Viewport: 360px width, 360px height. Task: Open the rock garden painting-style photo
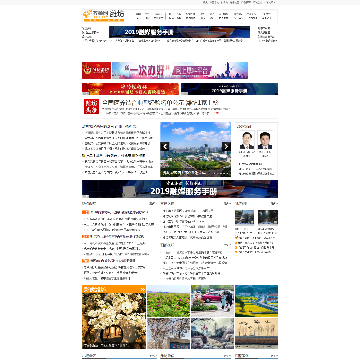point(212,333)
